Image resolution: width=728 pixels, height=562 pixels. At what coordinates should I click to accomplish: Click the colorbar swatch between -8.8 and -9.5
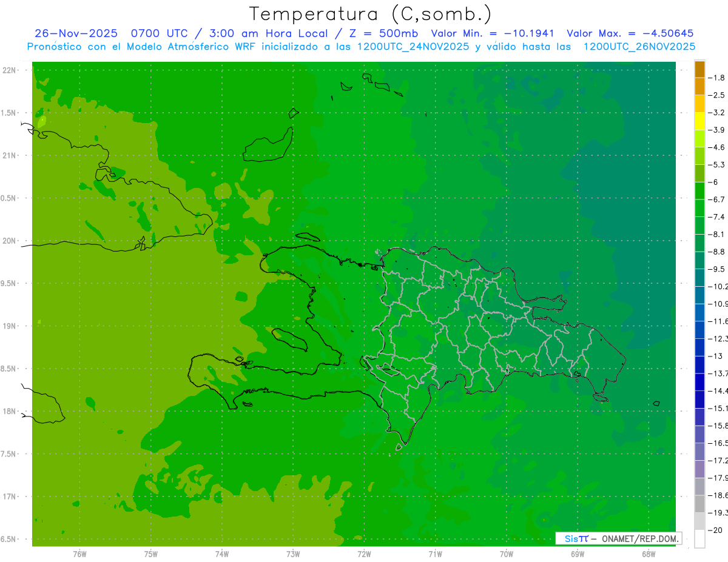[699, 260]
